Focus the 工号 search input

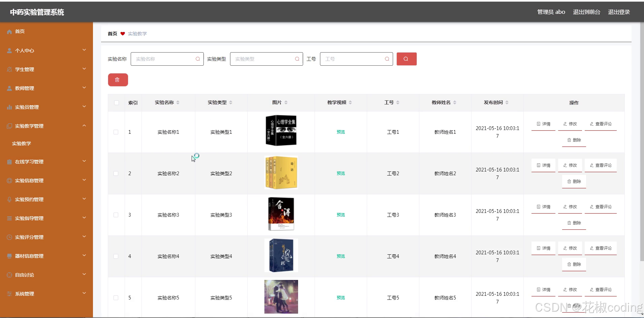[356, 59]
